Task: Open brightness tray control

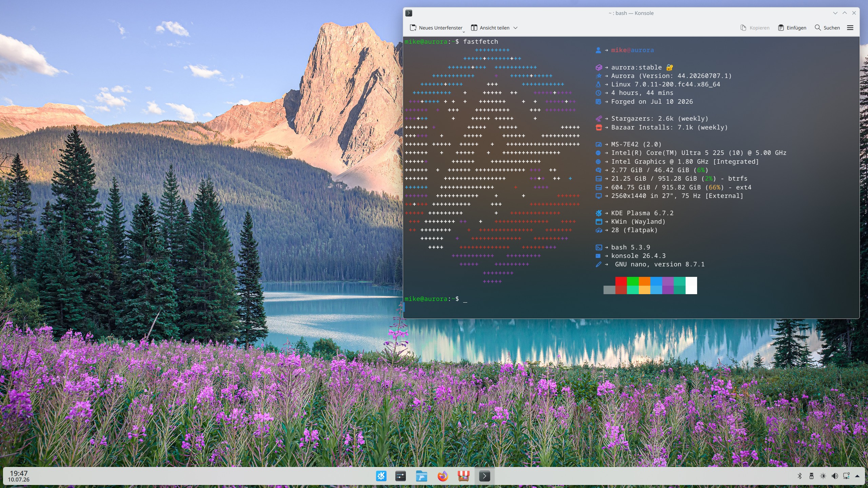Action: click(823, 476)
